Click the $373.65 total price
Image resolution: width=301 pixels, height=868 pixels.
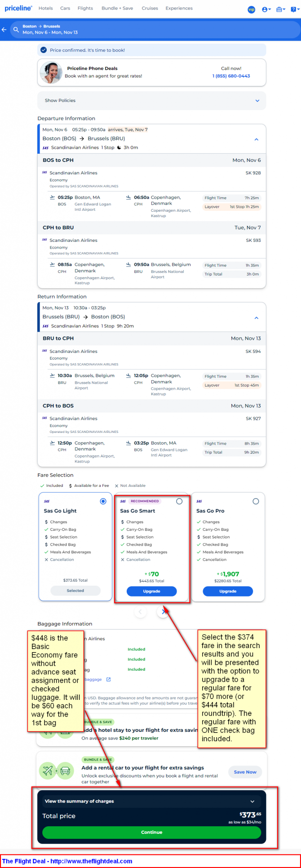pyautogui.click(x=250, y=815)
